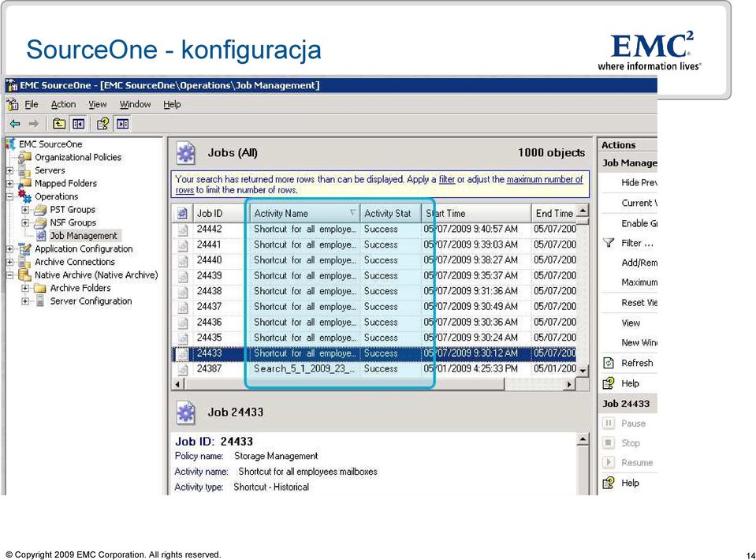Click the Application Configuration node icon

point(25,249)
